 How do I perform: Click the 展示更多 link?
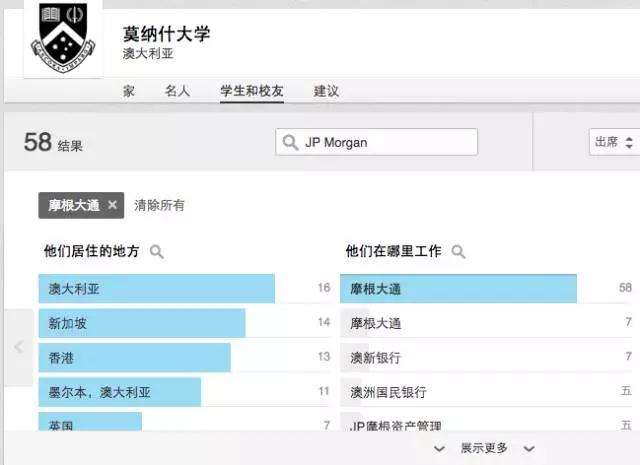[x=484, y=449]
